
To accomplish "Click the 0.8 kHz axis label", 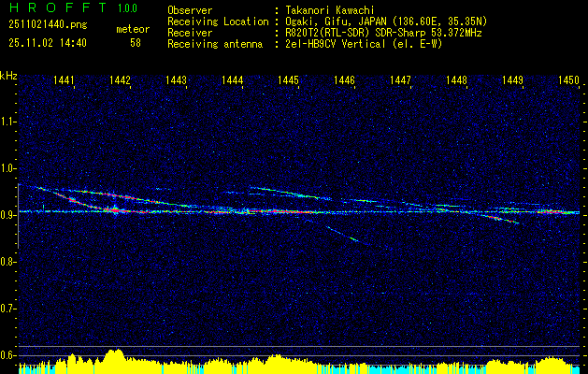I will 8,262.
